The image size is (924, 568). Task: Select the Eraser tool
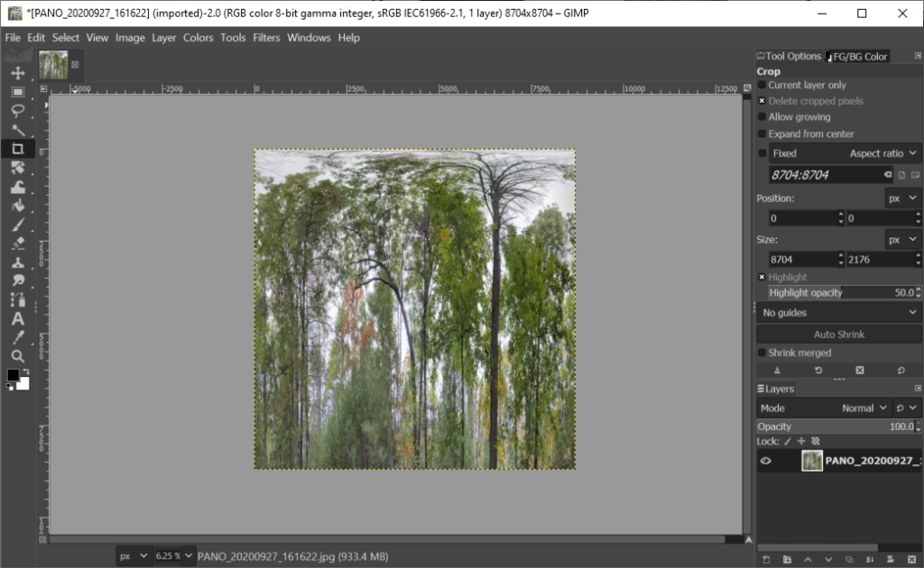[17, 243]
